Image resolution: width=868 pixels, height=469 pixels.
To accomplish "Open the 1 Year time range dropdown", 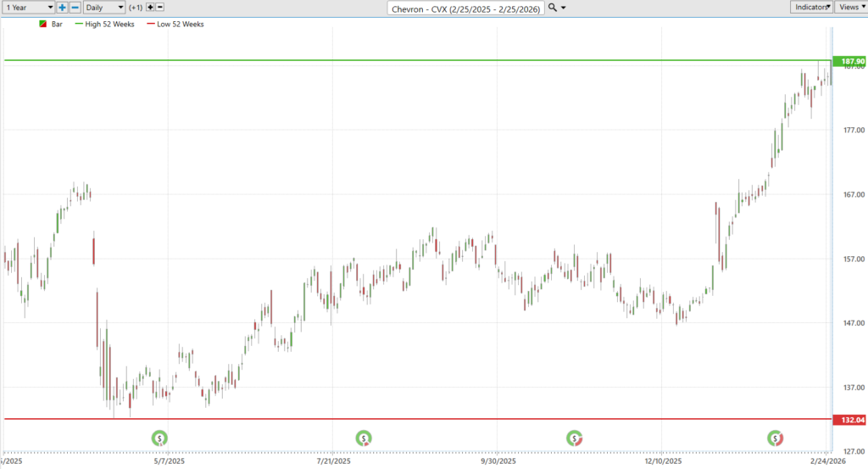I will [29, 7].
